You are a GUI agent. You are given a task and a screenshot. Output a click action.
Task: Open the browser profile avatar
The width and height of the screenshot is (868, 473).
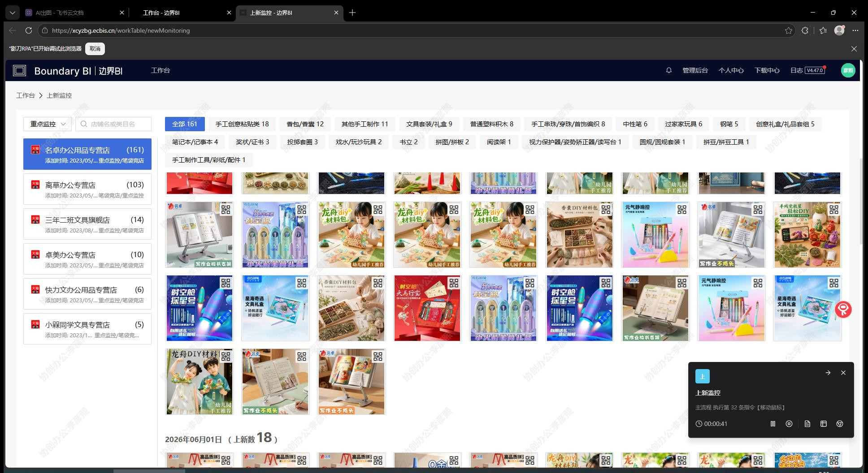point(839,30)
